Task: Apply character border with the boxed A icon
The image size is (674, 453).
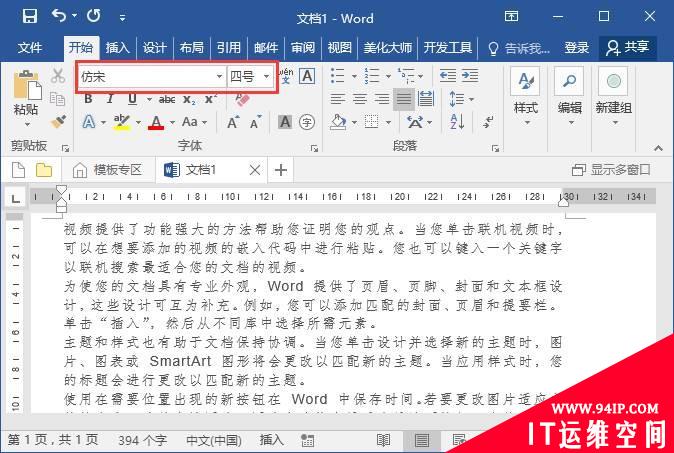Action: (307, 76)
